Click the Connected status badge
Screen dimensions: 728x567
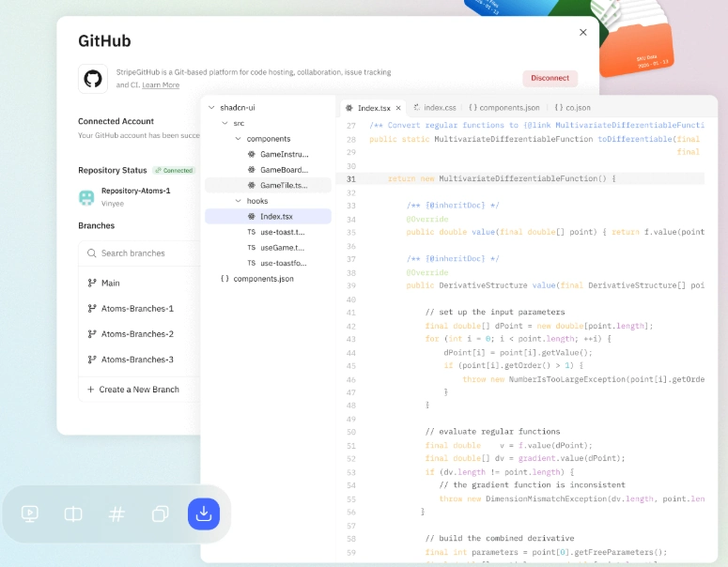coord(174,170)
